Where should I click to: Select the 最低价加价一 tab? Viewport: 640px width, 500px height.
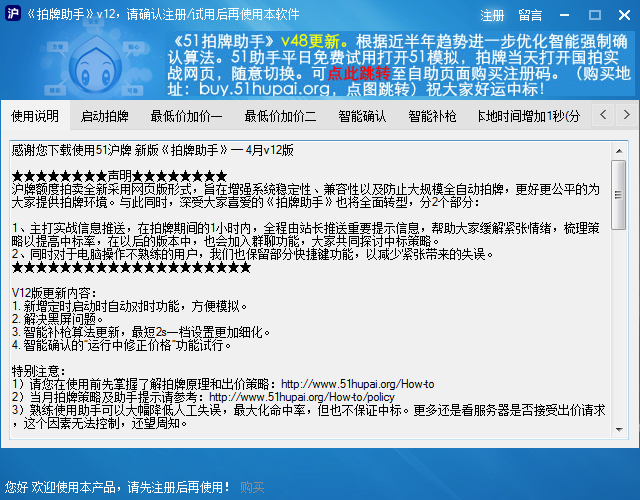pos(186,116)
